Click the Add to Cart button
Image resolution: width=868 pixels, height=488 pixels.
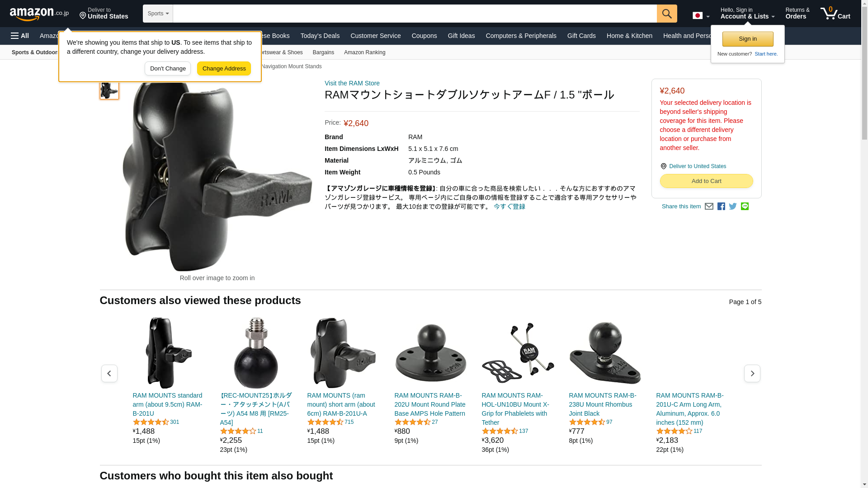click(x=706, y=181)
